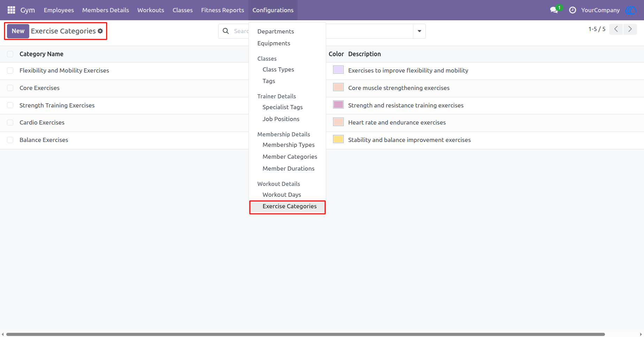Expand the search options dropdown arrow
Image resolution: width=644 pixels, height=337 pixels.
(x=419, y=31)
